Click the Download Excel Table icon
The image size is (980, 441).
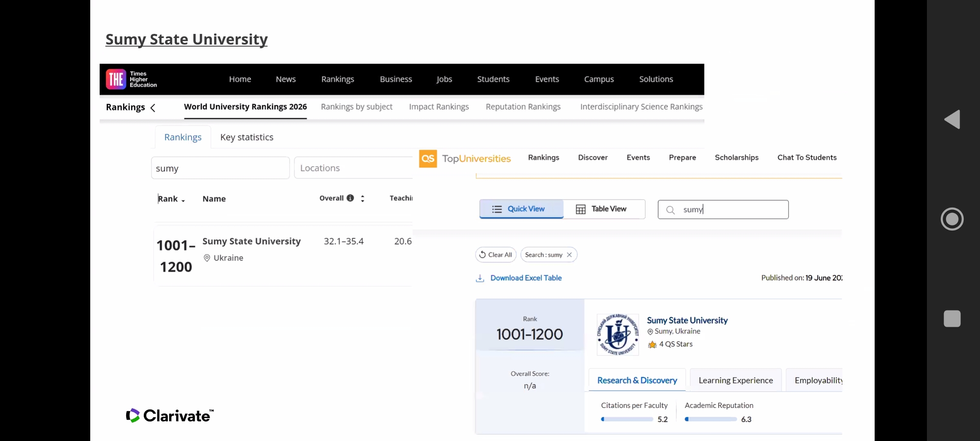480,278
